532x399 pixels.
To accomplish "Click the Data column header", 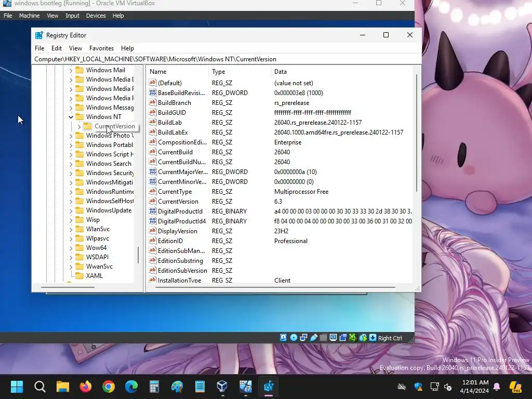I will [341, 72].
